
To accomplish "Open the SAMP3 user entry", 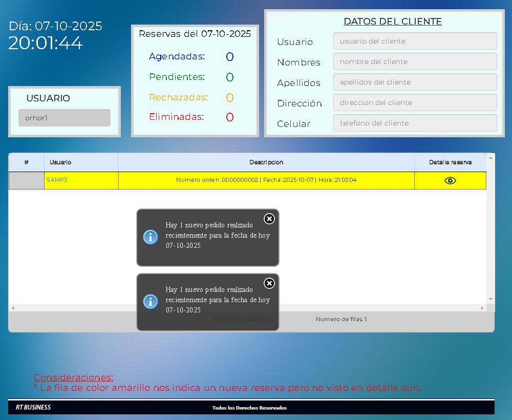I will [57, 180].
